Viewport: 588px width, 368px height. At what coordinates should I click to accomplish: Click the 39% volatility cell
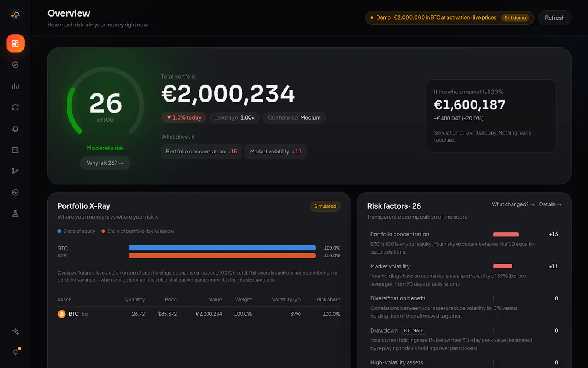point(295,314)
